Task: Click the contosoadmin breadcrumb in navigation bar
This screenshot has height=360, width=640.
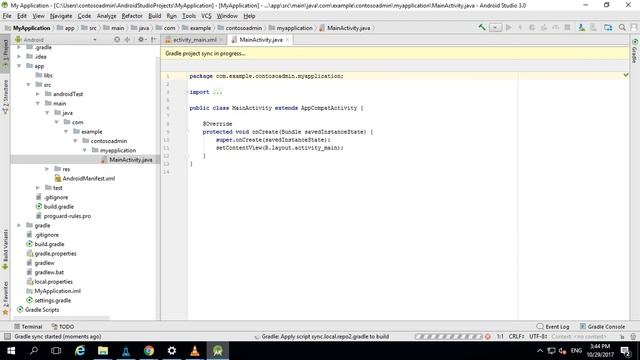Action: tap(240, 28)
